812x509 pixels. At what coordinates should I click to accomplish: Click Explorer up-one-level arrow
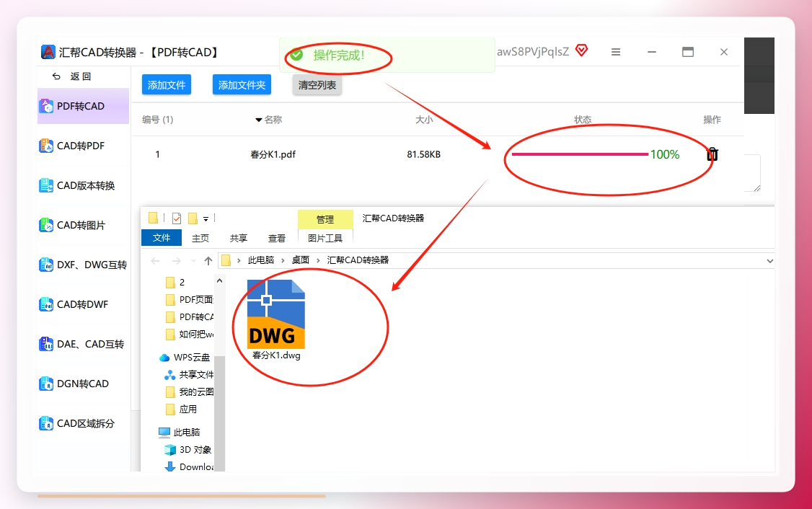pos(208,261)
